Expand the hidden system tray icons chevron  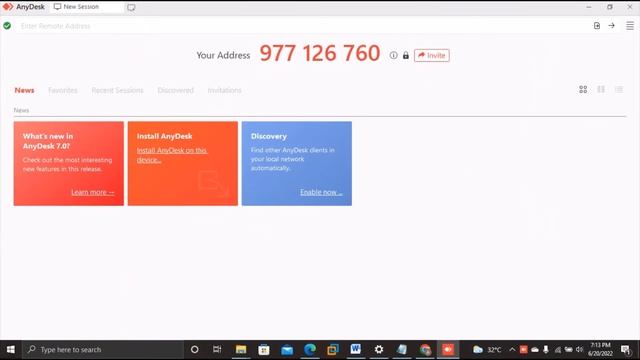point(512,349)
